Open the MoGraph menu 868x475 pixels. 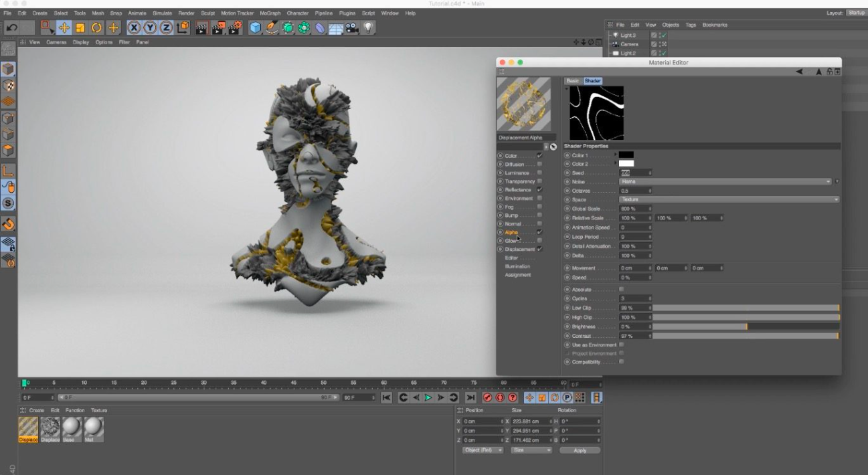tap(270, 13)
